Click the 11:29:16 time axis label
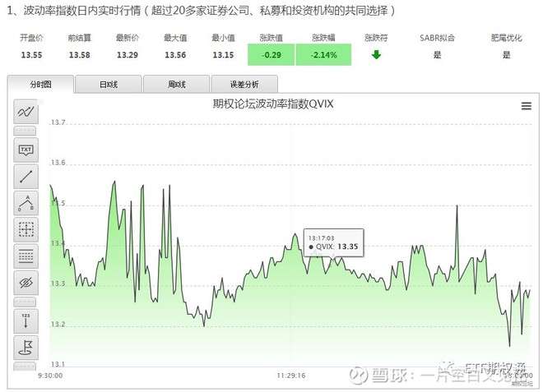Image resolution: width=543 pixels, height=392 pixels. point(291,376)
